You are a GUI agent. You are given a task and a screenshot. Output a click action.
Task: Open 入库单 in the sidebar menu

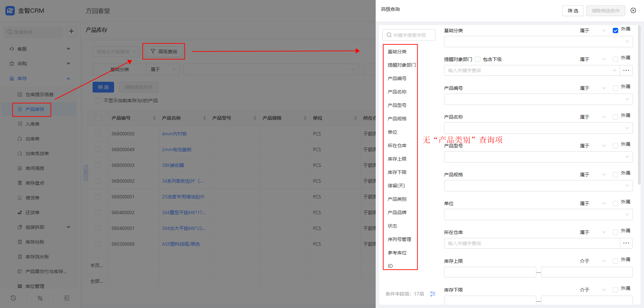[33, 124]
